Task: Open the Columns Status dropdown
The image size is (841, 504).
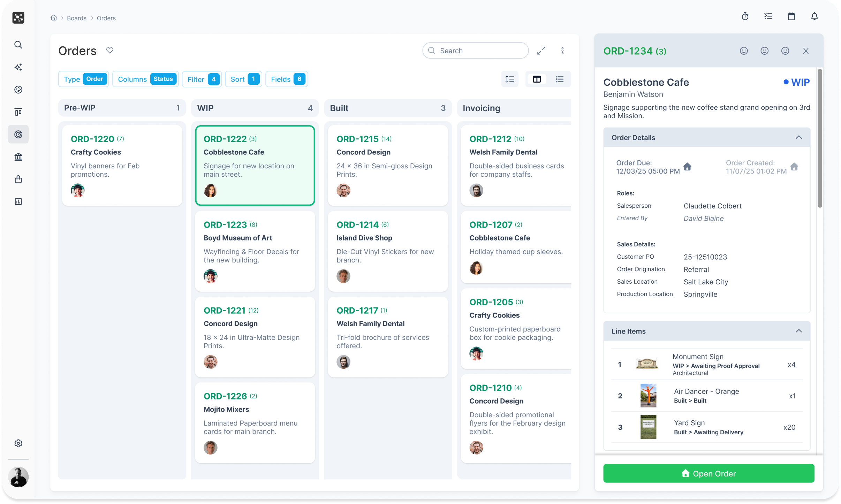Action: click(x=145, y=79)
